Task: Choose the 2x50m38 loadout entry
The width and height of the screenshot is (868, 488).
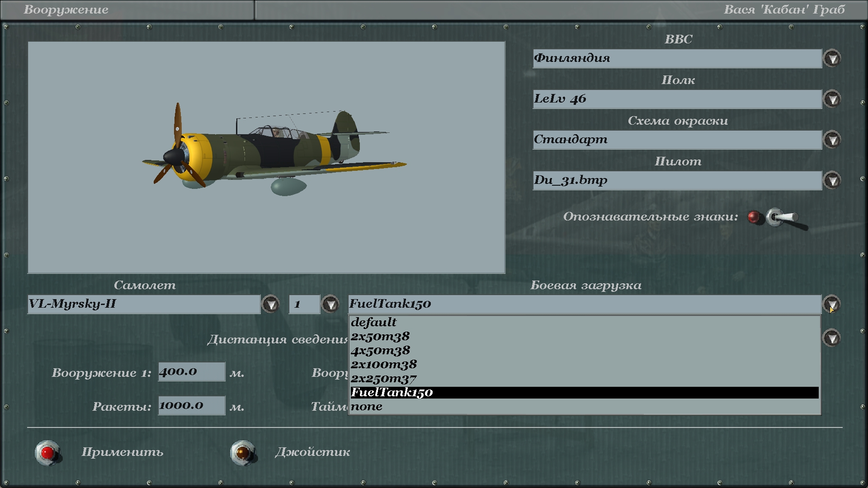Action: pos(380,336)
